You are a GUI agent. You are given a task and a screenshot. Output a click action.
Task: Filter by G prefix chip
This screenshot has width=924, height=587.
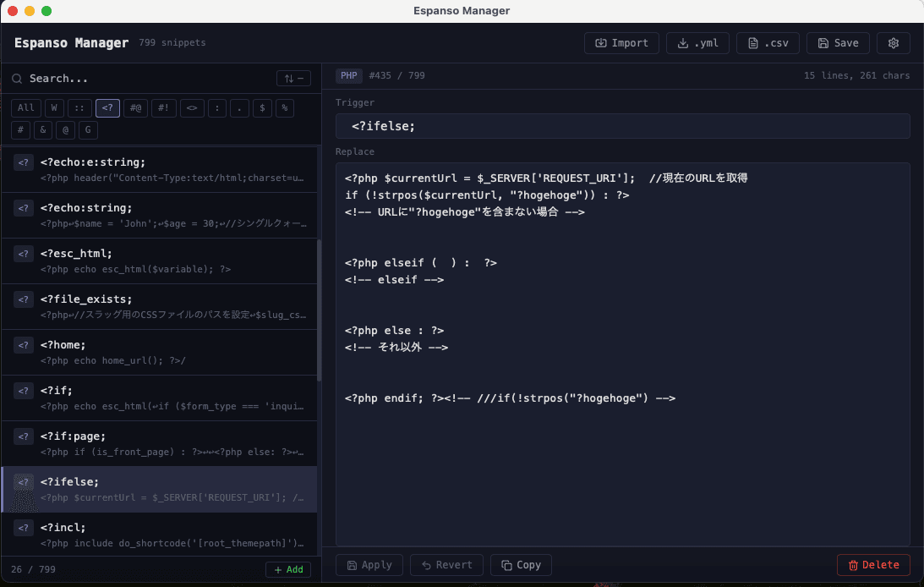point(88,129)
